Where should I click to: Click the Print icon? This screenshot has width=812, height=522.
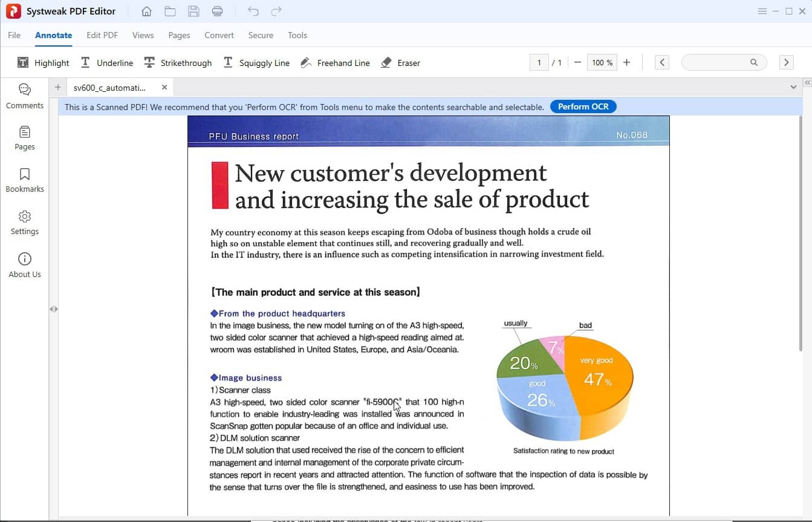click(218, 11)
